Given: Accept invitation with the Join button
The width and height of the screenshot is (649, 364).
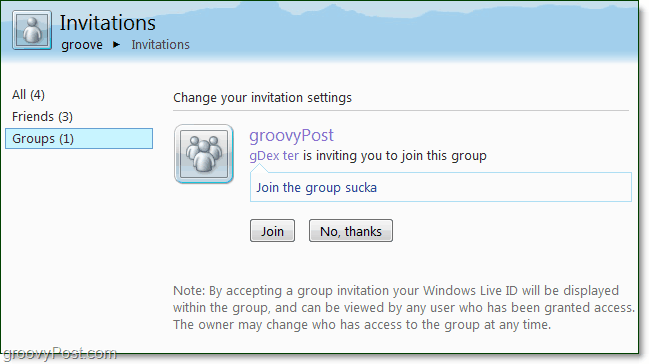Looking at the screenshot, I should coord(272,231).
